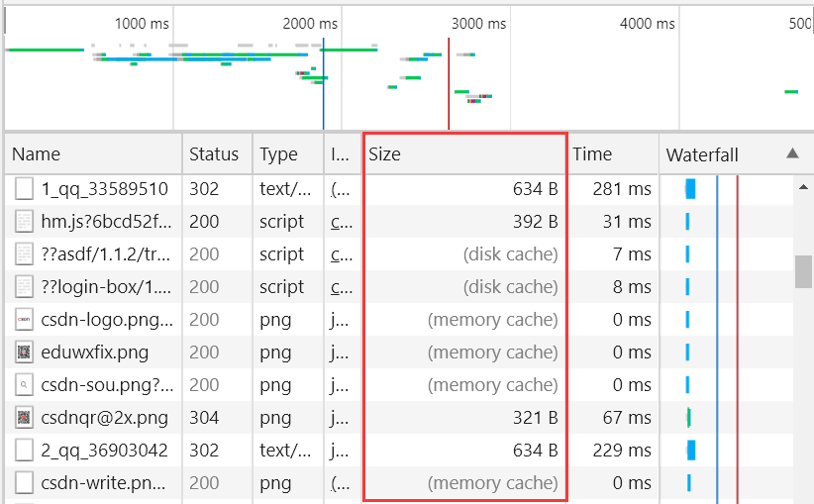Click the 321 B size cell
The width and height of the screenshot is (814, 504).
click(535, 418)
